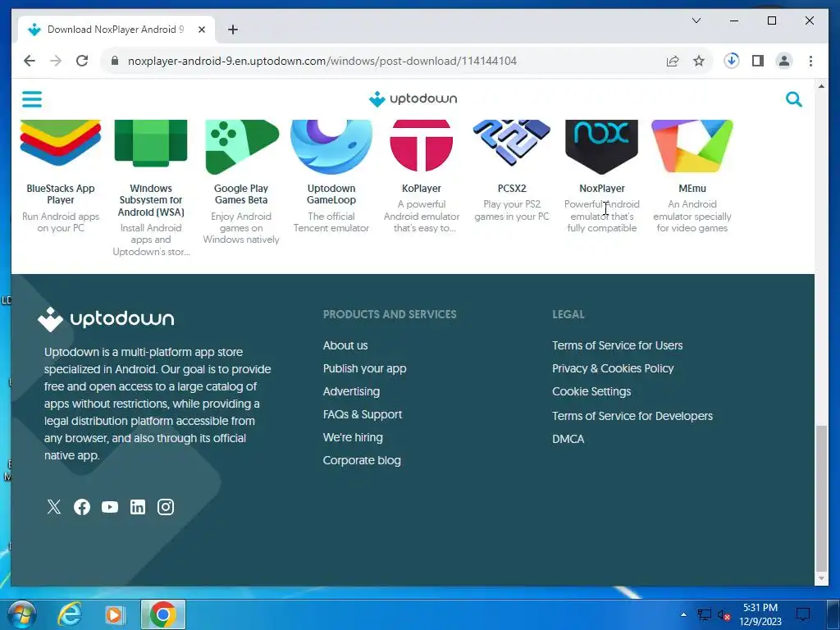
Task: Click the KoPlayer title text
Action: coord(422,189)
